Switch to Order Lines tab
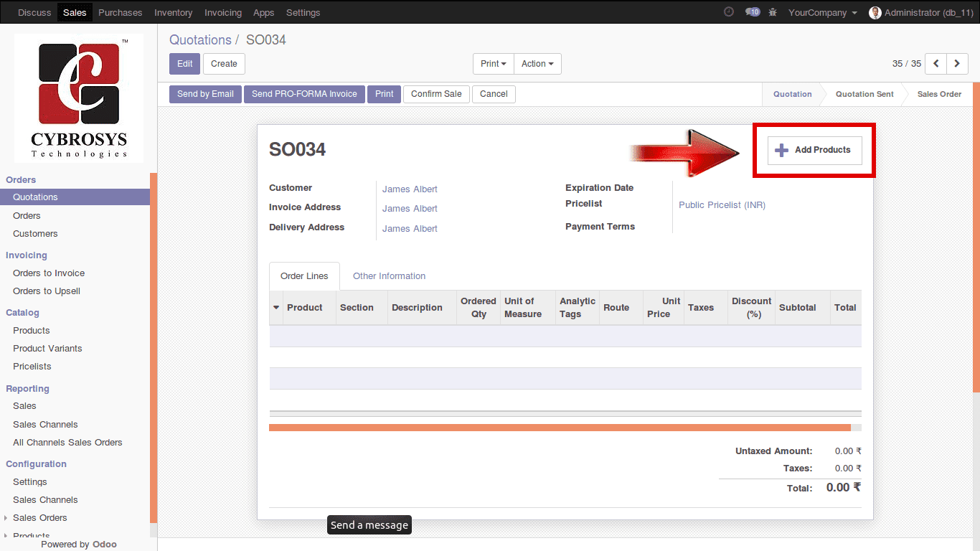Screen dimensions: 980x551 click(x=304, y=276)
